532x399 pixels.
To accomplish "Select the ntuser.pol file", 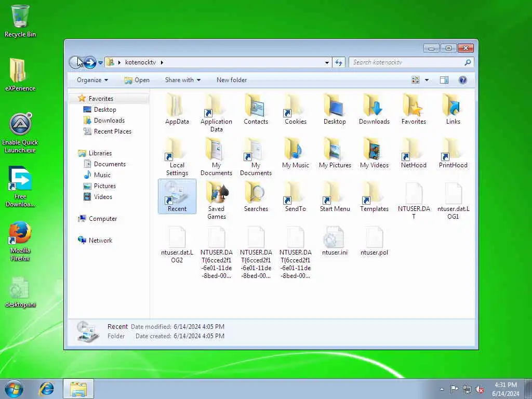I will (x=374, y=241).
